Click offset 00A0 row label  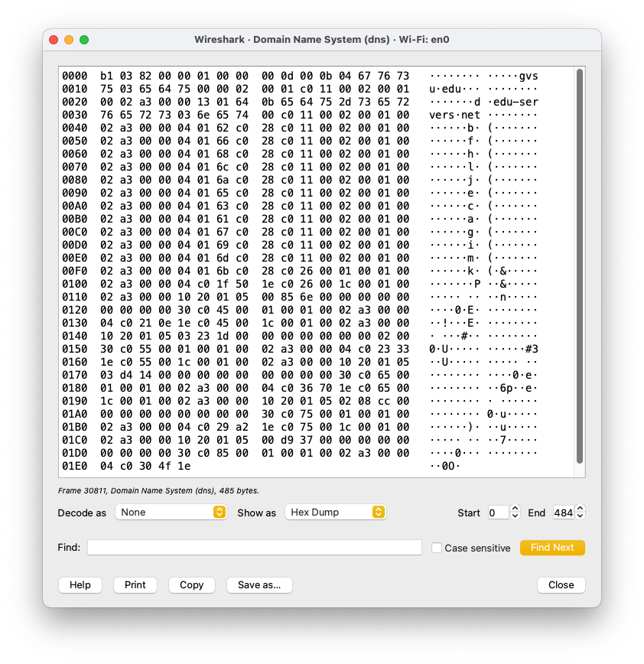click(75, 207)
